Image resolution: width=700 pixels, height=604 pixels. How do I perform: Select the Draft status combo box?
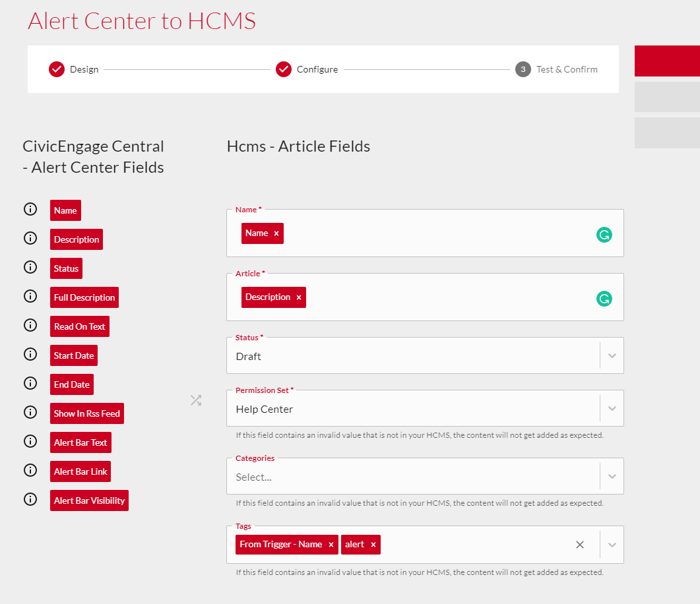pyautogui.click(x=425, y=355)
